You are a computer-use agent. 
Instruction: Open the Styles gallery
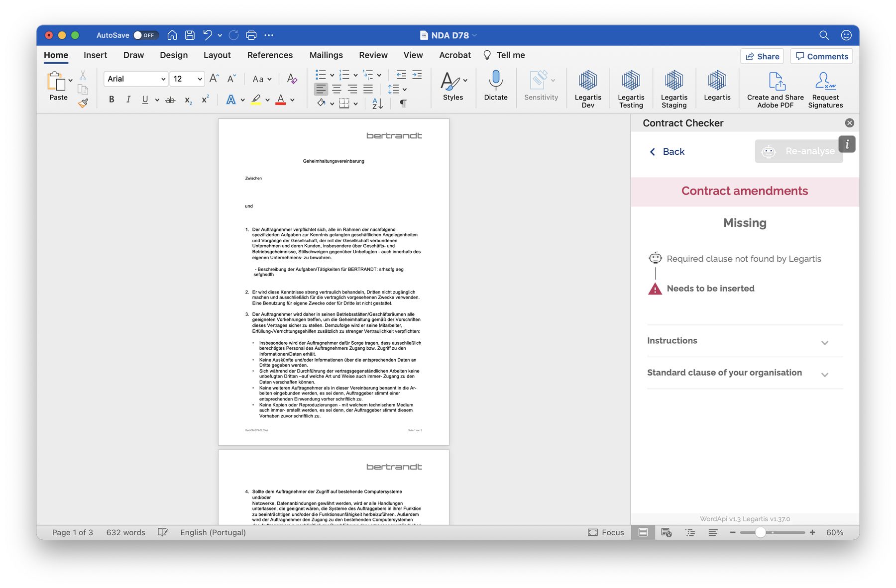pos(453,86)
